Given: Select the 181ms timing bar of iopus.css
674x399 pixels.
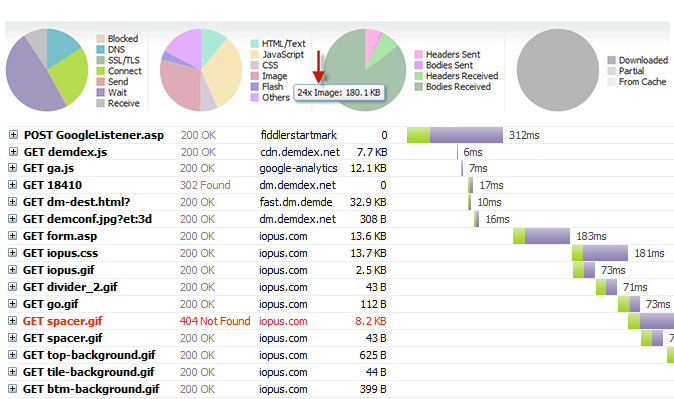Looking at the screenshot, I should tap(600, 253).
